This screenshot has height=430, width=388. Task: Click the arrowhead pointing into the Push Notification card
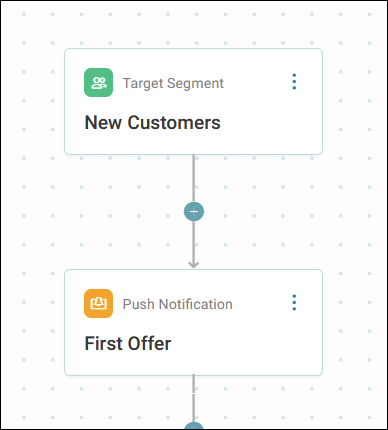194,265
